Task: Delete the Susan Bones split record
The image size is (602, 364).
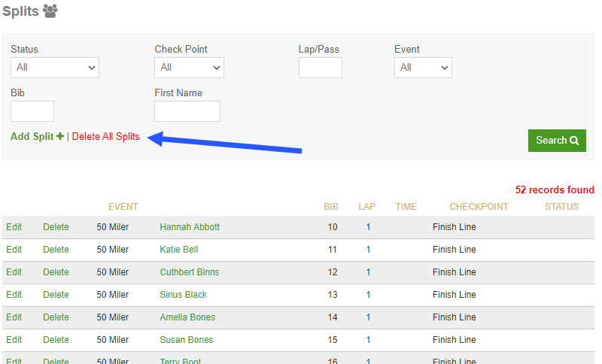Action: 56,340
